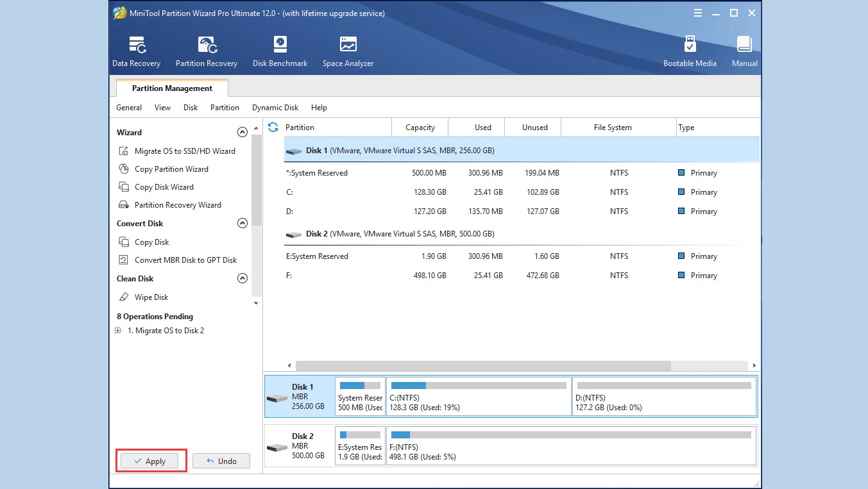Image resolution: width=868 pixels, height=489 pixels.
Task: Collapse the Wizard section
Action: pos(243,133)
